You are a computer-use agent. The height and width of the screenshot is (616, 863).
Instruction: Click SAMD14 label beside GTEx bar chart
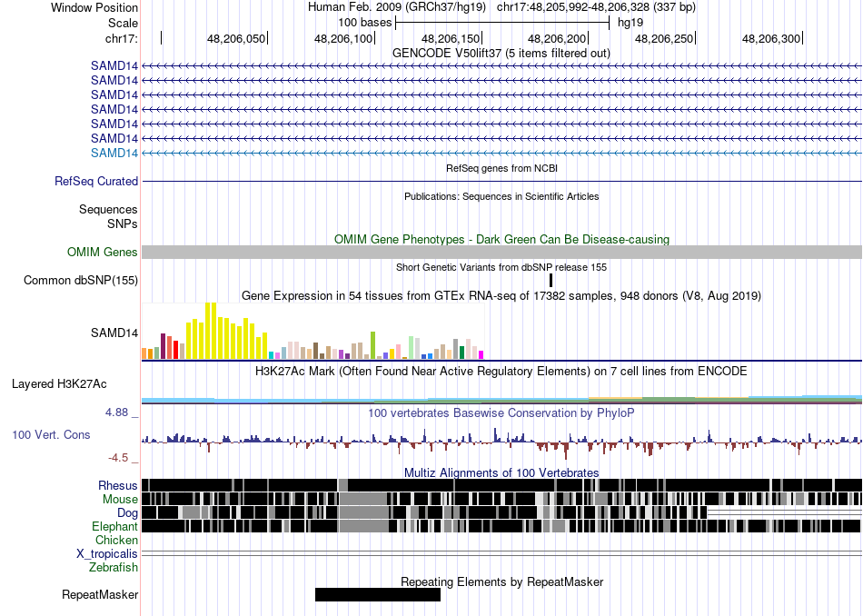point(114,333)
